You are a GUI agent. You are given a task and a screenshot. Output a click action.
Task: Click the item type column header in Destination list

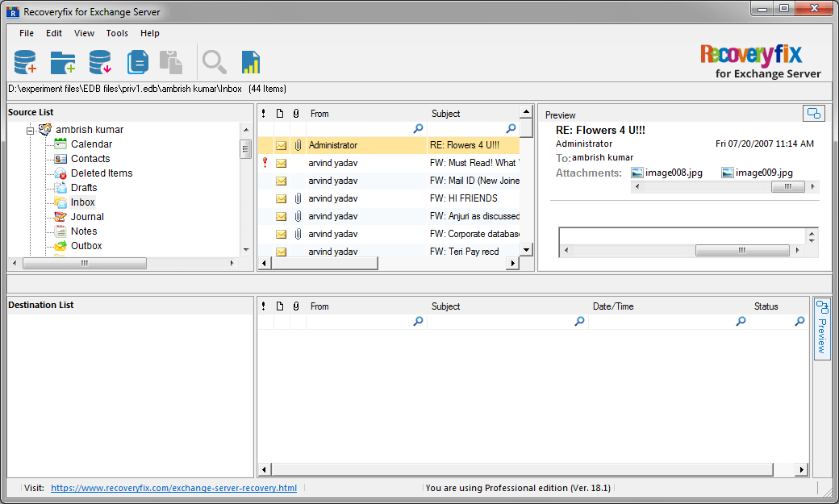click(280, 306)
